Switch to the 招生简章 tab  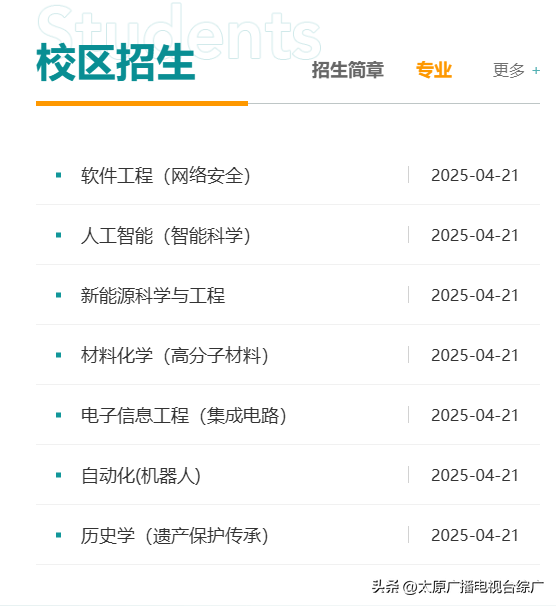[x=348, y=70]
